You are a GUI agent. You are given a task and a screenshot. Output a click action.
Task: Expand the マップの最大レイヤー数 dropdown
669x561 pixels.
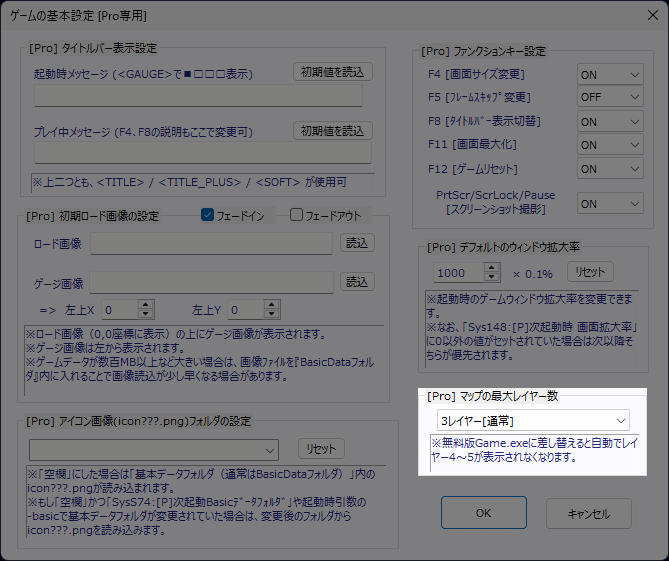533,419
